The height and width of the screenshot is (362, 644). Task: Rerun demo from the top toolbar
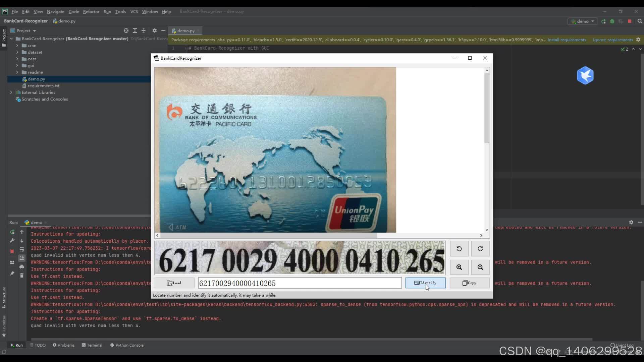[x=604, y=21]
